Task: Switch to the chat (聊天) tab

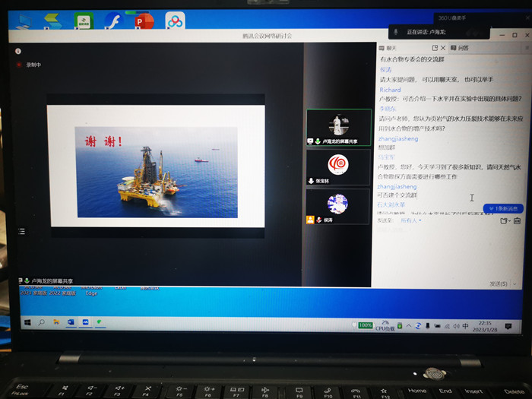Action: tap(388, 48)
